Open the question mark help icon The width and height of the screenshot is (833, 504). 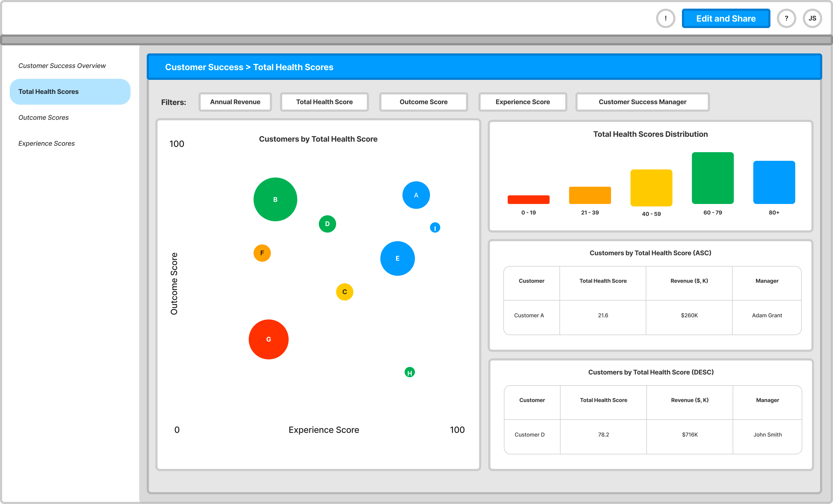tap(786, 18)
